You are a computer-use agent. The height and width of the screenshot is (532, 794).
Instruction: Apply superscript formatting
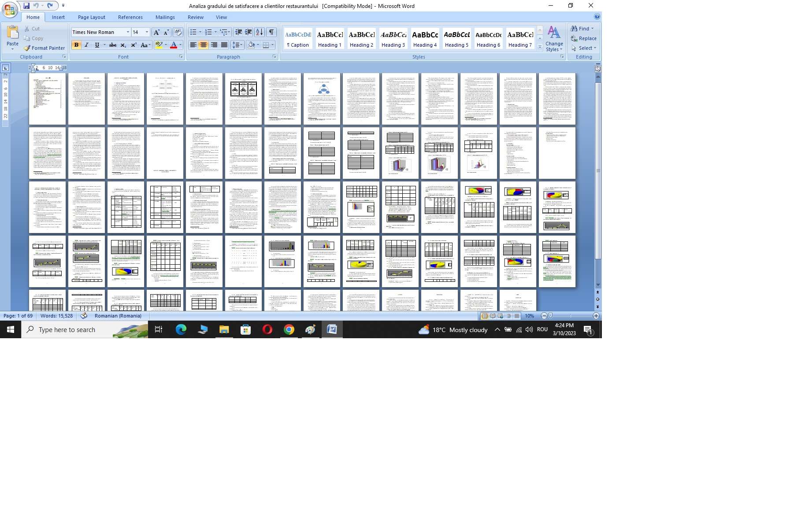coord(134,45)
